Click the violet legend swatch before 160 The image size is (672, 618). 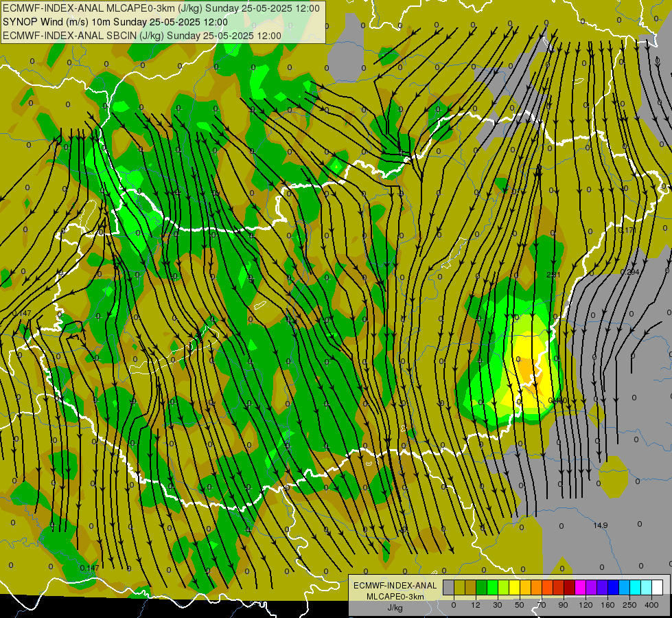click(603, 587)
